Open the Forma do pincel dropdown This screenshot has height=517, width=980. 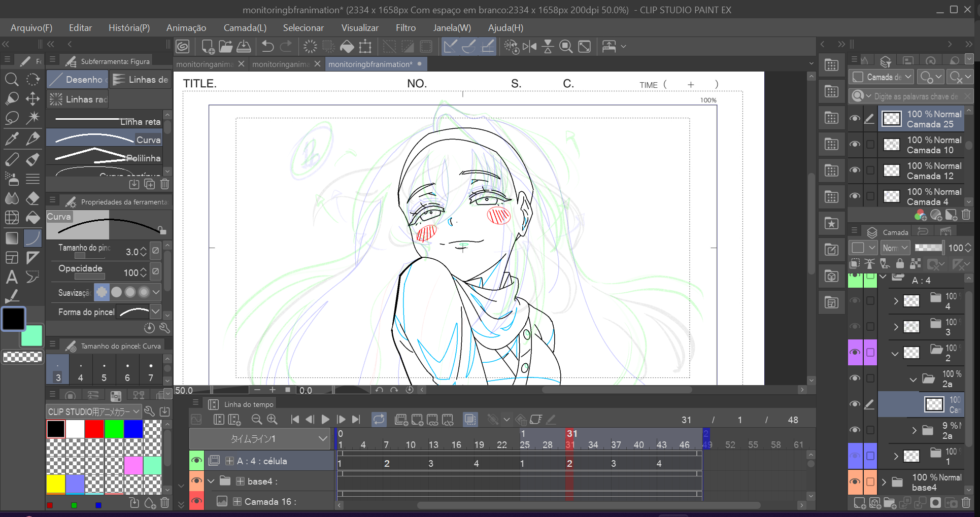click(156, 312)
